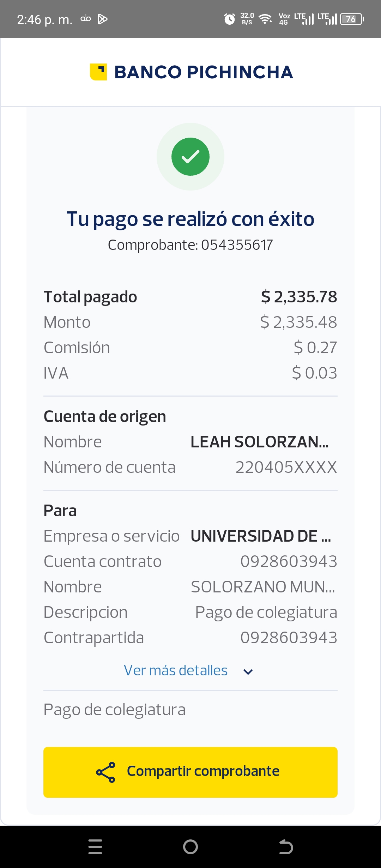Tap the truncated 'LEAH SOLORZAN...' origin name
The width and height of the screenshot is (381, 868).
pyautogui.click(x=260, y=442)
